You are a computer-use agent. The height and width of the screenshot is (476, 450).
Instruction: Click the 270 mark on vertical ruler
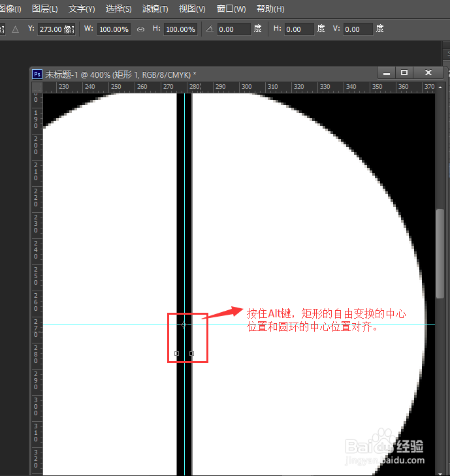click(x=36, y=328)
